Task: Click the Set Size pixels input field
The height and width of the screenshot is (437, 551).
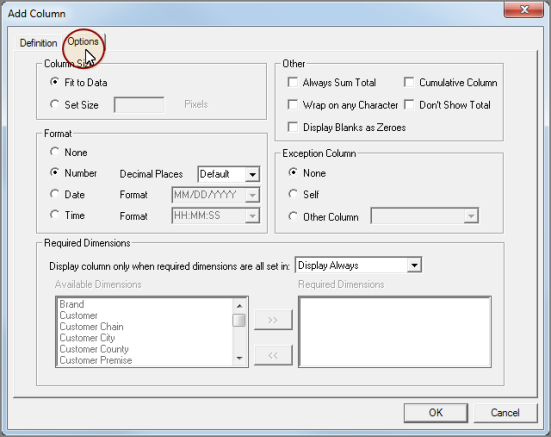Action: coord(139,105)
